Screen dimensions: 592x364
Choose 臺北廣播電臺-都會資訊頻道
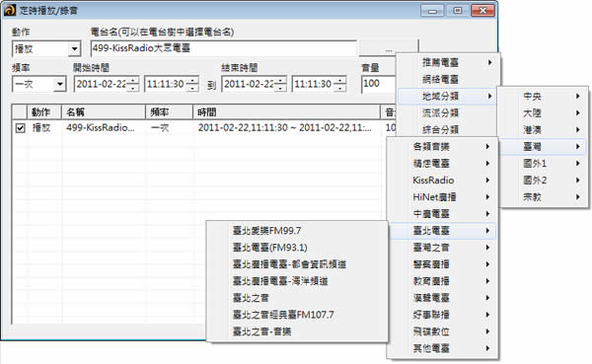(298, 264)
